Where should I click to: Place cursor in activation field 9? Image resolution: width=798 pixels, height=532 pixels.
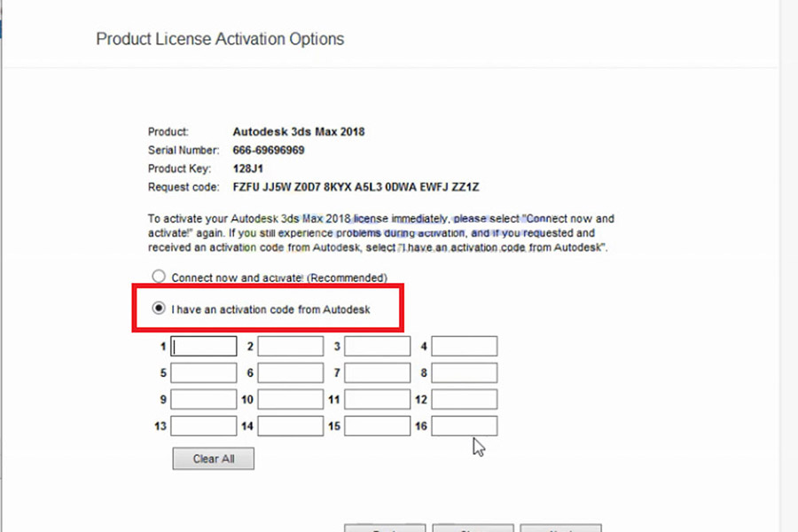pyautogui.click(x=204, y=400)
